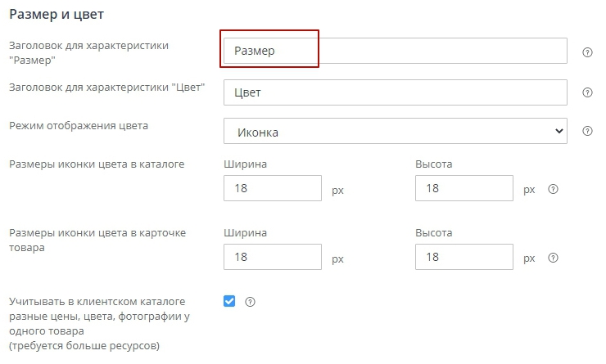Focus the "Размер" title input field

click(395, 51)
